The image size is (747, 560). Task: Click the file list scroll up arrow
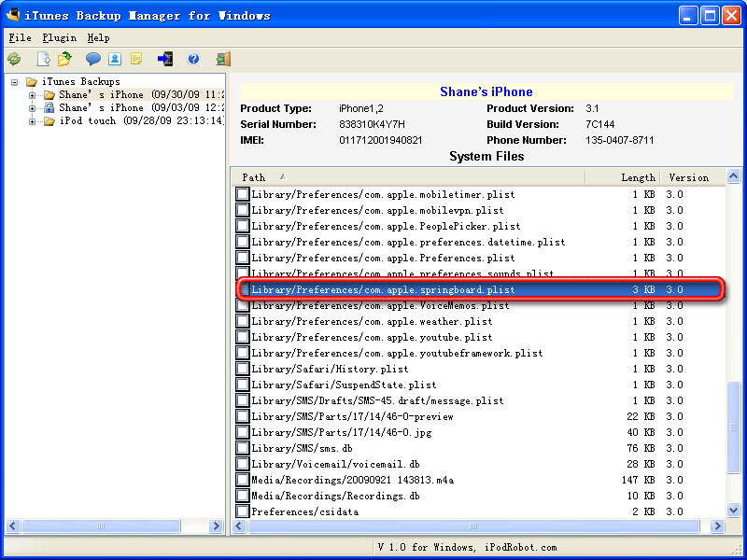click(734, 176)
